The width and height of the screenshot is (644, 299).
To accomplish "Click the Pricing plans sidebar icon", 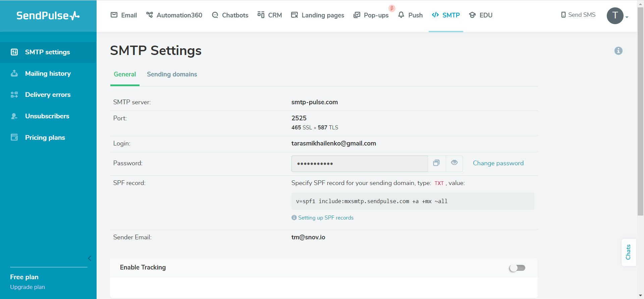I will 14,137.
